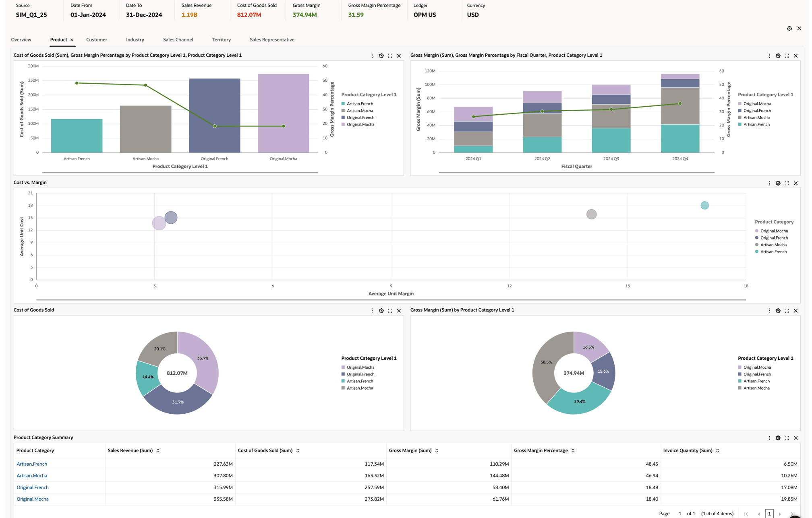Select the Product tab
Screen dimensions: 812x518
point(58,39)
